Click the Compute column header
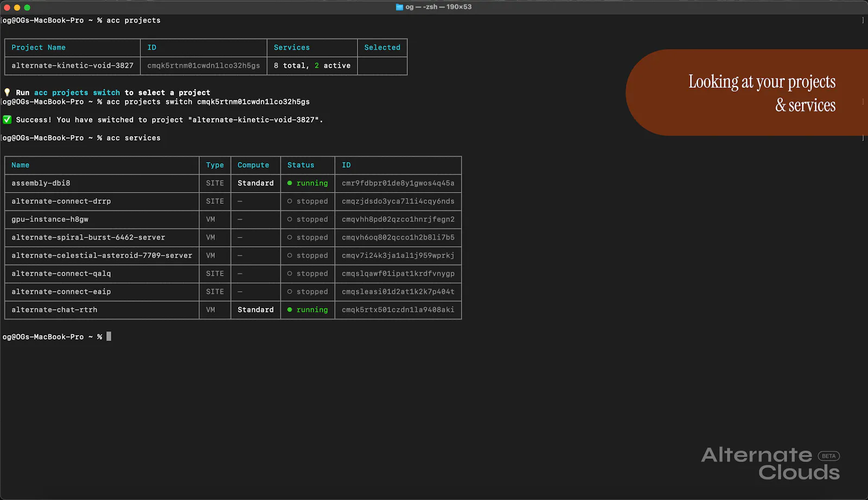 tap(253, 165)
